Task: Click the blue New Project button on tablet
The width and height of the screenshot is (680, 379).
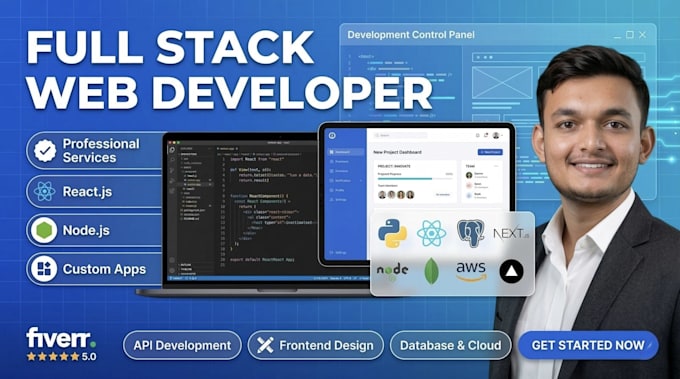Action: tap(490, 152)
